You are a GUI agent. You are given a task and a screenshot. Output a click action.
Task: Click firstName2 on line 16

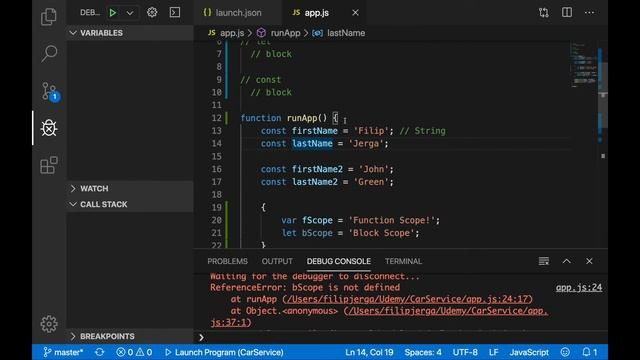point(317,169)
